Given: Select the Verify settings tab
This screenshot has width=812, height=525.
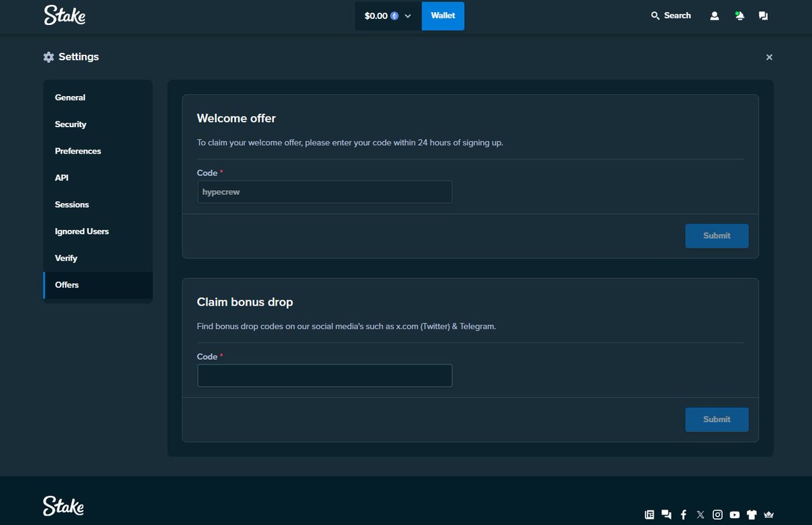Looking at the screenshot, I should pyautogui.click(x=97, y=258).
